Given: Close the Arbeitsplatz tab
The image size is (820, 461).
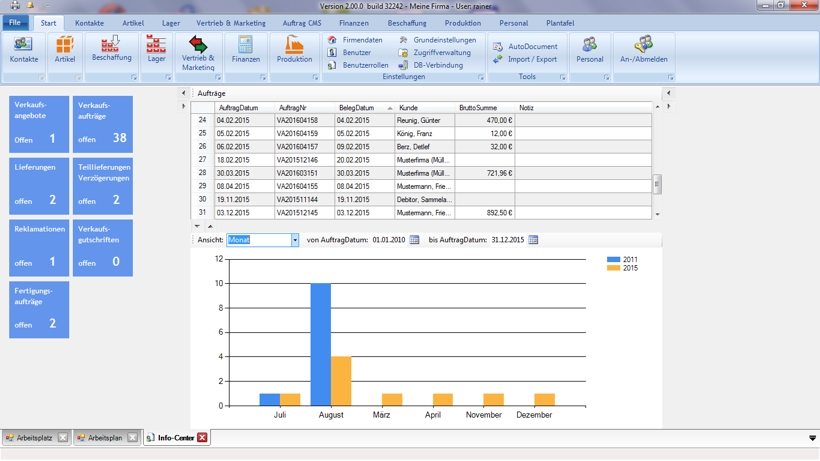Looking at the screenshot, I should (x=63, y=437).
